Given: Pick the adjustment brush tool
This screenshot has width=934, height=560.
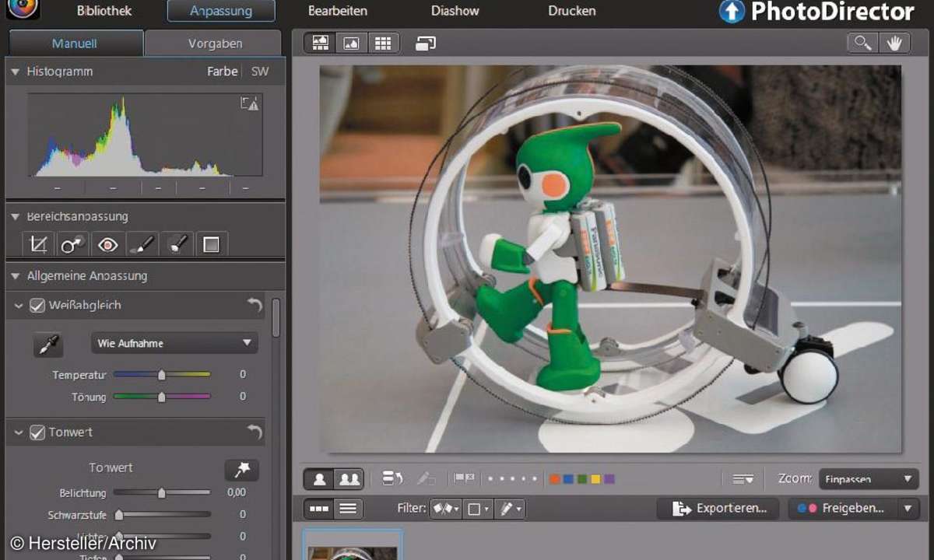Looking at the screenshot, I should 142,245.
